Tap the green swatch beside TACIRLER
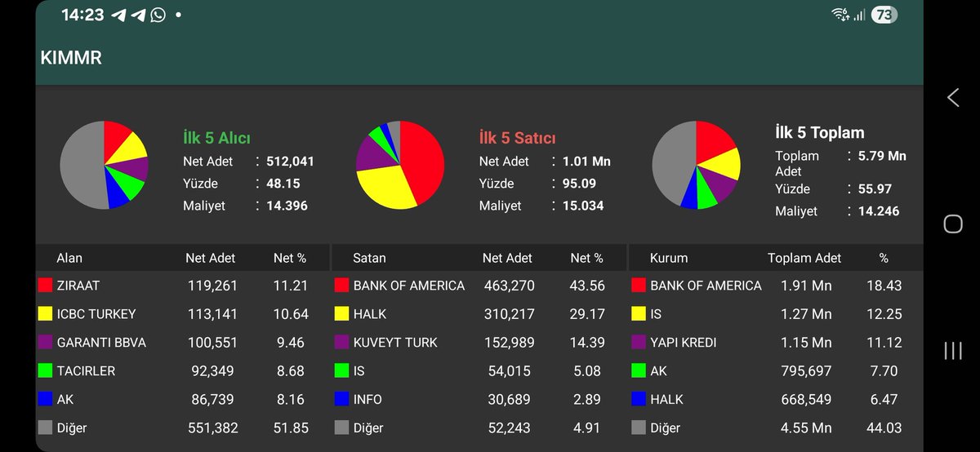This screenshot has height=452, width=980. click(45, 371)
